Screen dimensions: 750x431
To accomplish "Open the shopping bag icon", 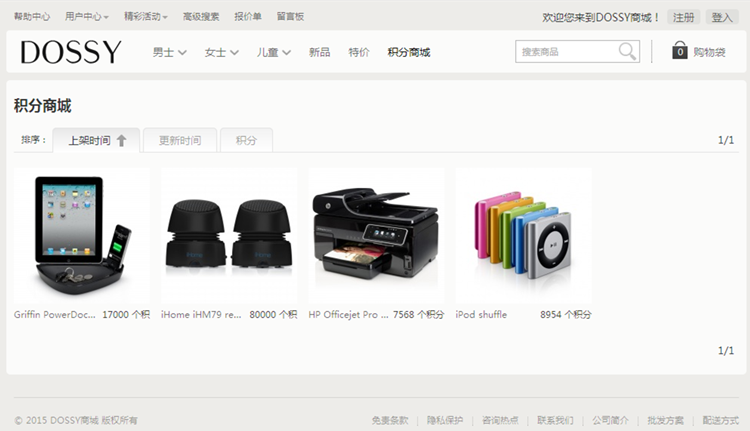I will point(680,50).
